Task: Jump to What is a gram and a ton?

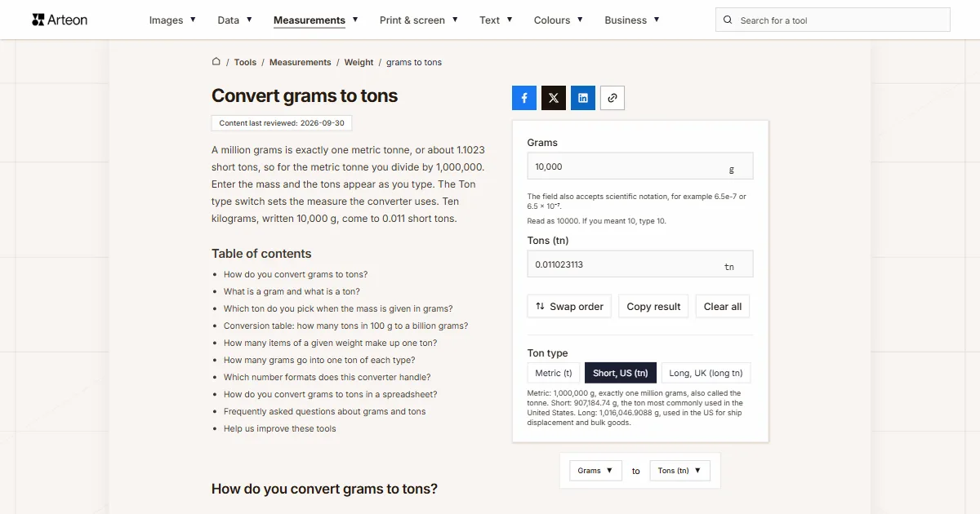Action: (x=292, y=292)
